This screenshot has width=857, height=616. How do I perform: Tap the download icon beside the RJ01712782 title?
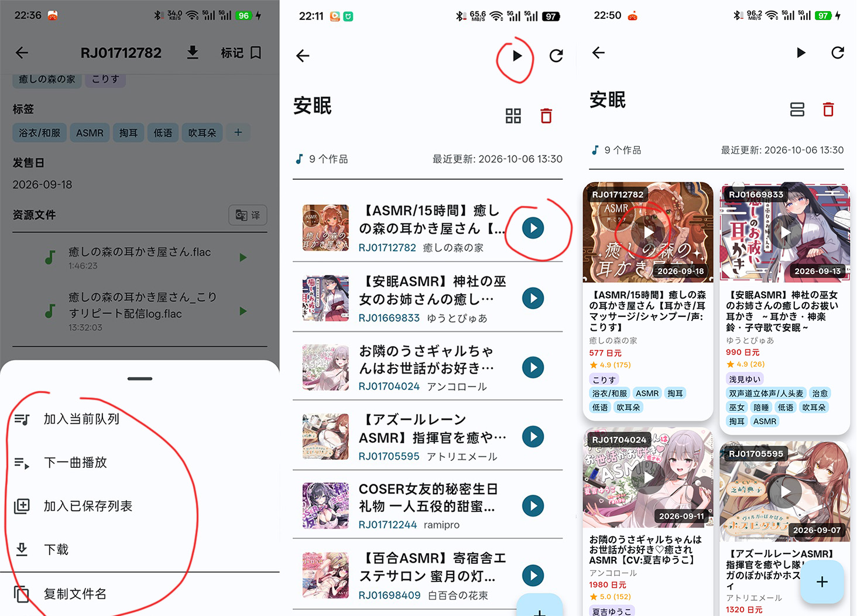[193, 53]
